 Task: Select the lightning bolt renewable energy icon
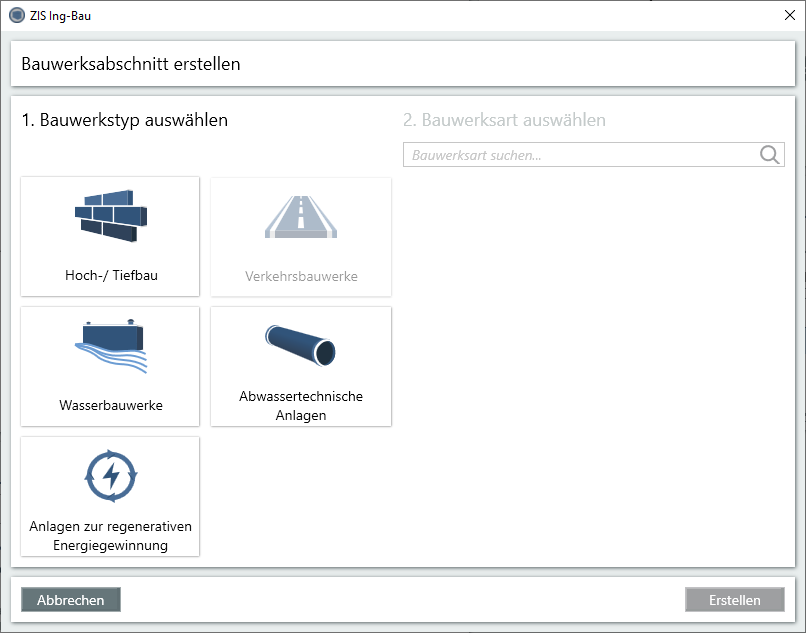(110, 476)
